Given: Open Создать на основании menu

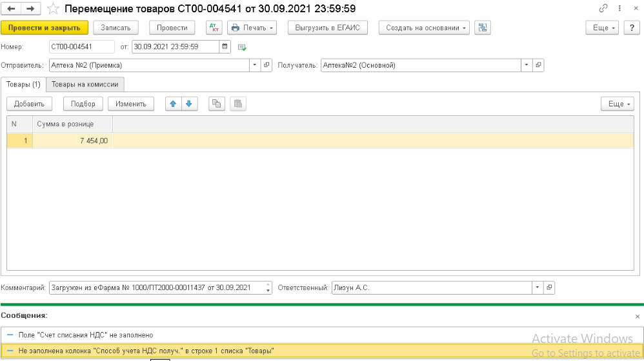Looking at the screenshot, I should coord(424,28).
